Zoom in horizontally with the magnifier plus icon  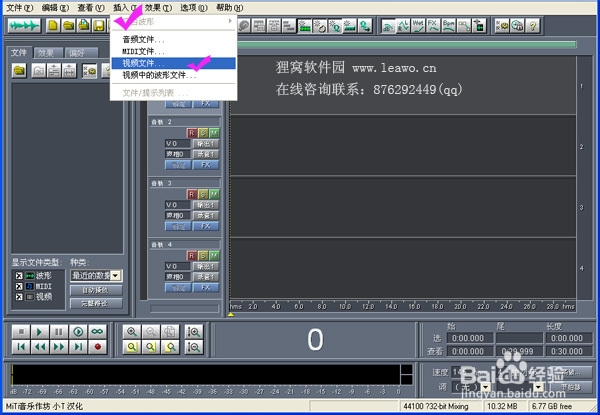point(132,332)
